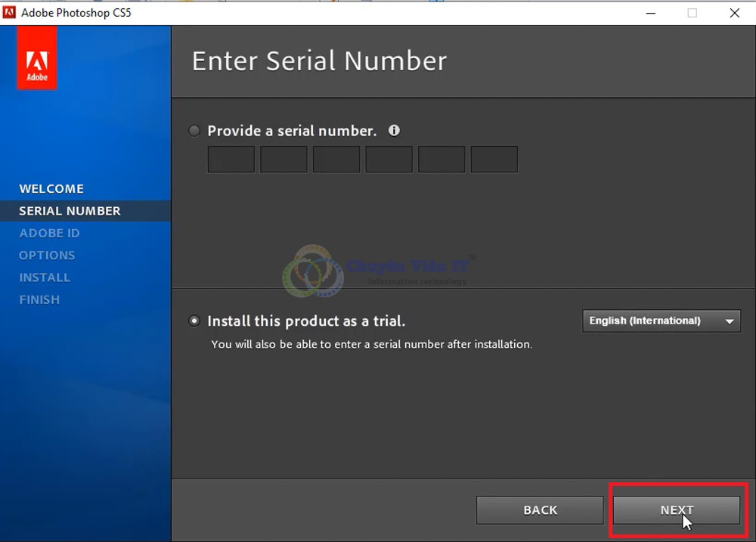756x542 pixels.
Task: Click the second serial number box
Action: tap(283, 160)
